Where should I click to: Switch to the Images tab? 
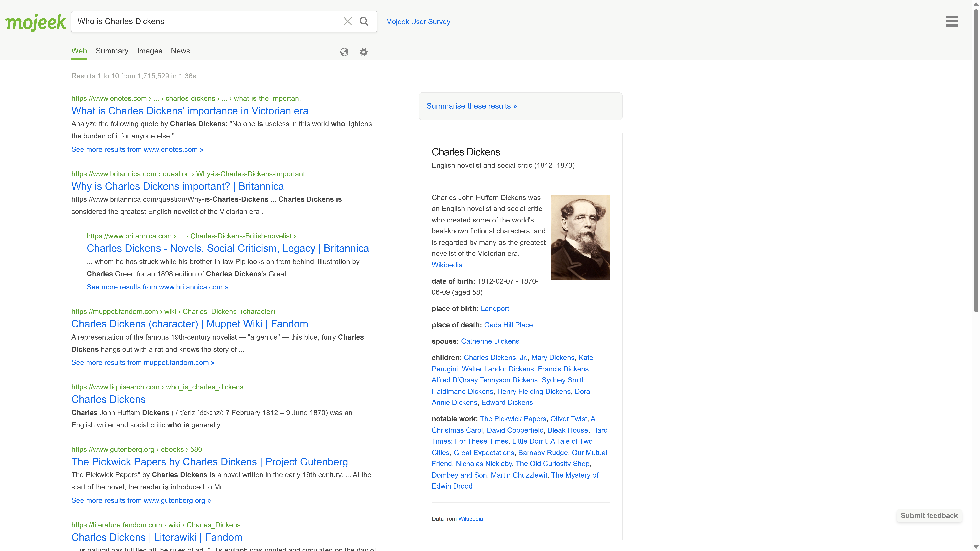tap(150, 51)
